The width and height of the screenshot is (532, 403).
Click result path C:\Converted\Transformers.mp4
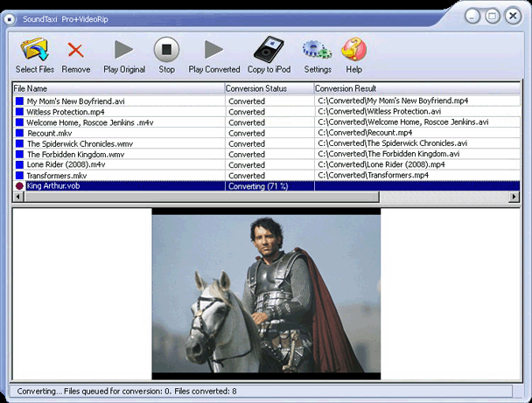374,175
